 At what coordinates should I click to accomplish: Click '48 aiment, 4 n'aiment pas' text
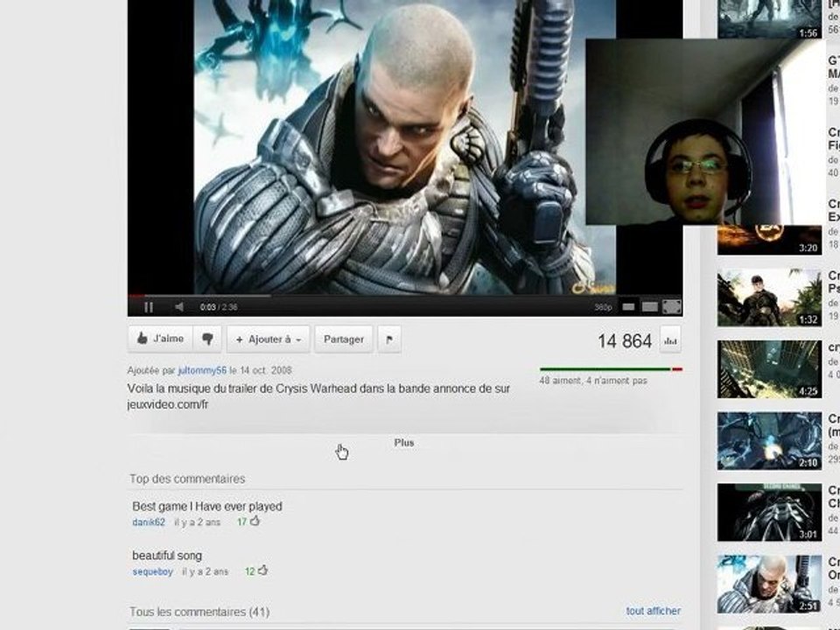tap(593, 381)
